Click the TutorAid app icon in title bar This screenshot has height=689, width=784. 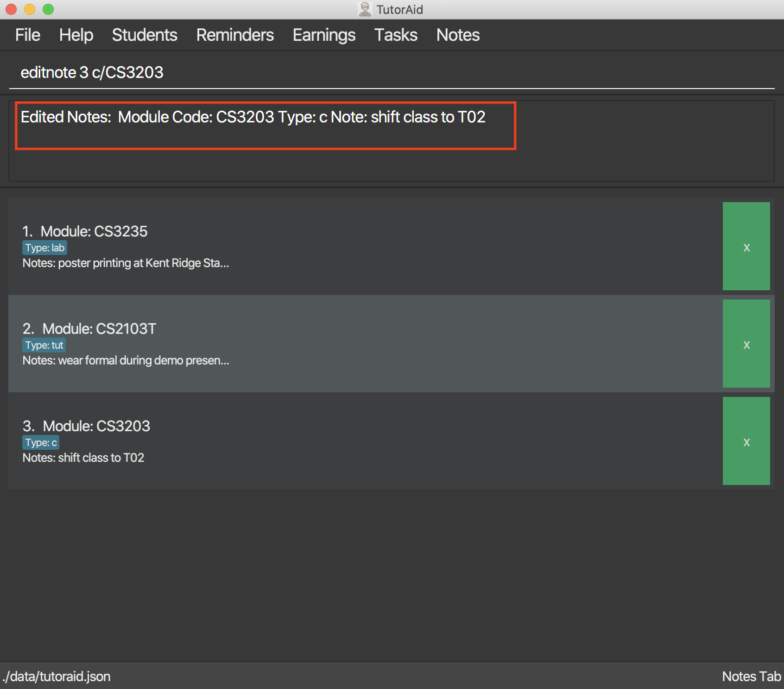(x=365, y=9)
